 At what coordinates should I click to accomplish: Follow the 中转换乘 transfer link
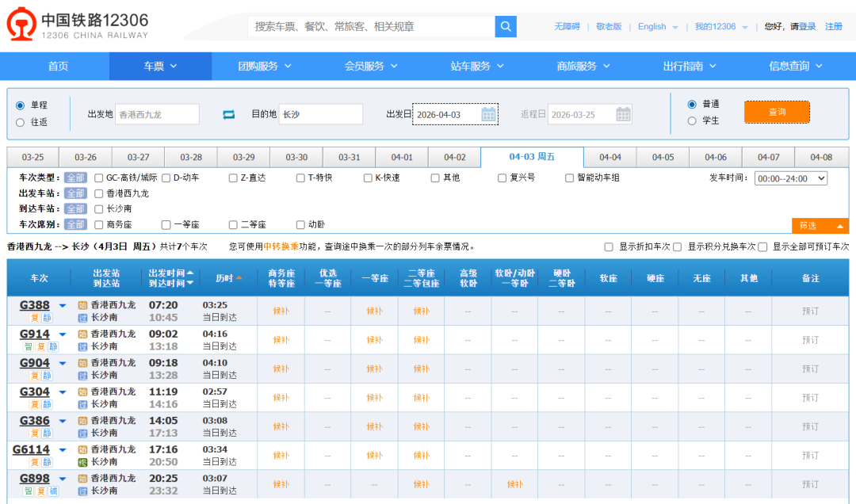[x=281, y=246]
